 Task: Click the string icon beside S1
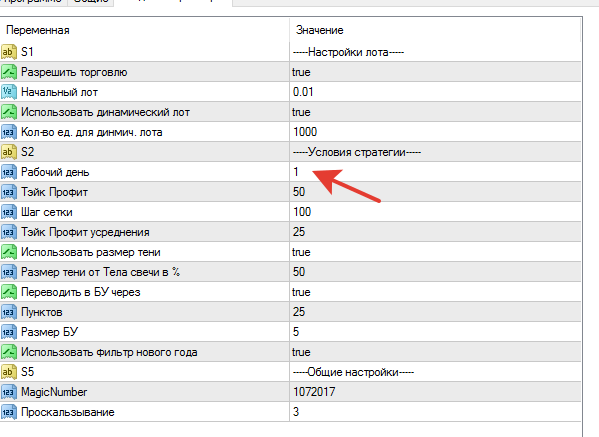(x=9, y=52)
